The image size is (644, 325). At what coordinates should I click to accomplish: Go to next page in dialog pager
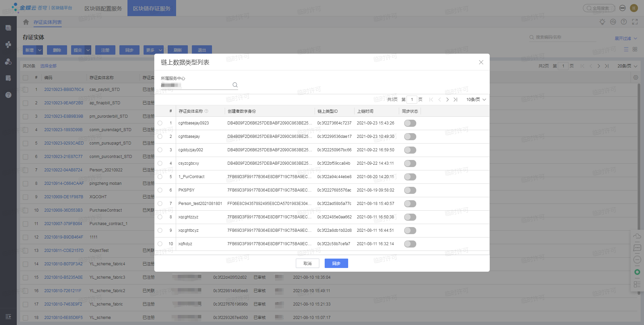447,100
